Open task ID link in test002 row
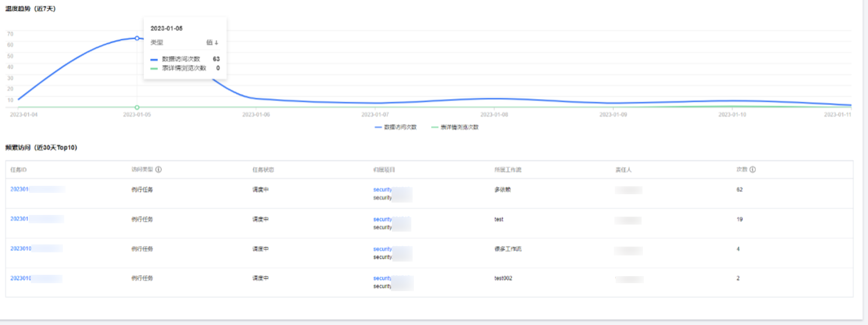 (21, 278)
